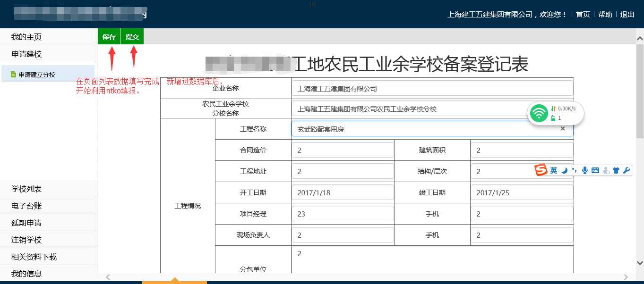
Task: Click the green WiFi circle icon
Action: coord(539,113)
